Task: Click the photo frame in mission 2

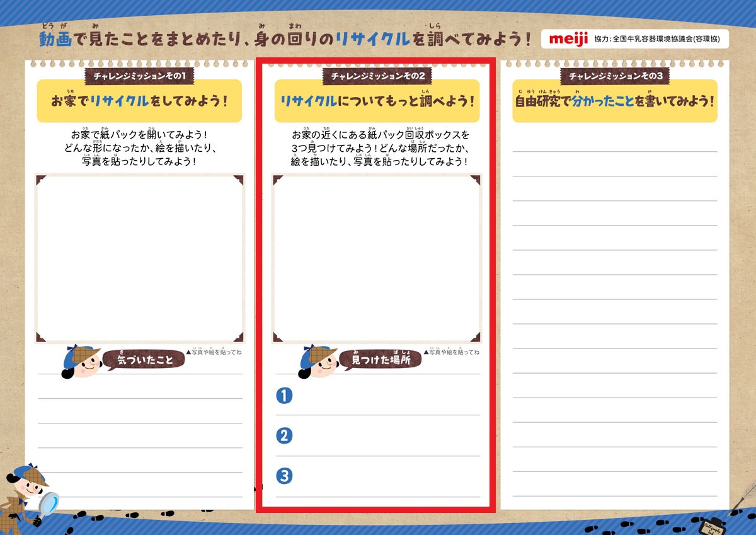Action: coord(377,258)
